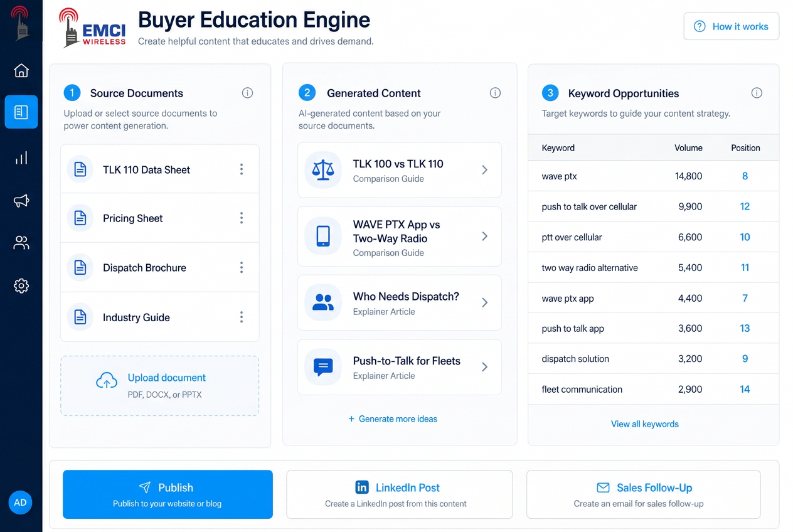793x532 pixels.
Task: Select the Pricing Sheet title
Action: 133,218
